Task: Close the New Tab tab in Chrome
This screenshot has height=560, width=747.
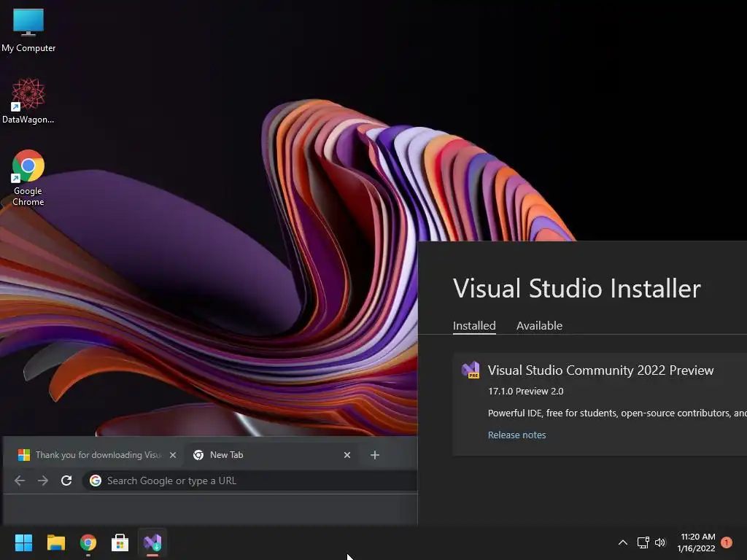Action: [x=347, y=455]
